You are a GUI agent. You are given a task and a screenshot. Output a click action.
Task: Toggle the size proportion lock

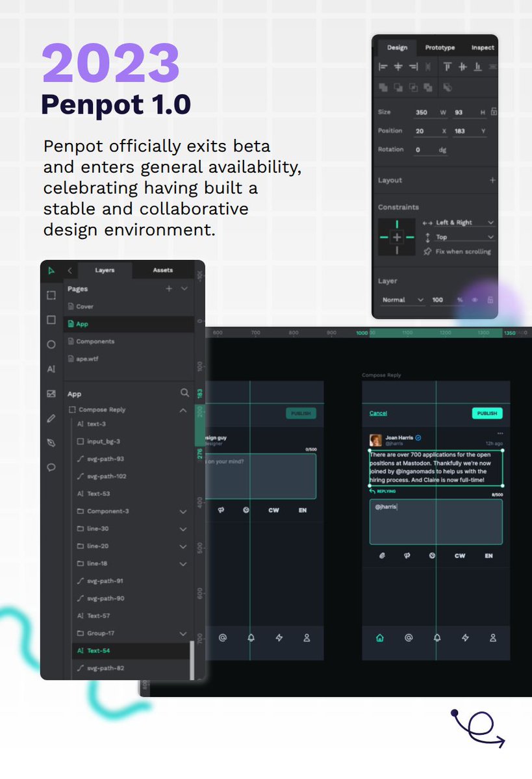494,112
